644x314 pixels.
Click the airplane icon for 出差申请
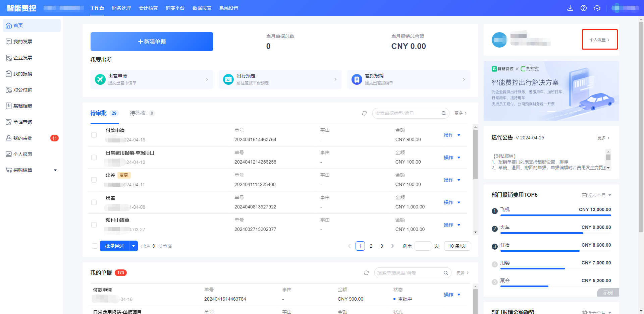coord(100,79)
